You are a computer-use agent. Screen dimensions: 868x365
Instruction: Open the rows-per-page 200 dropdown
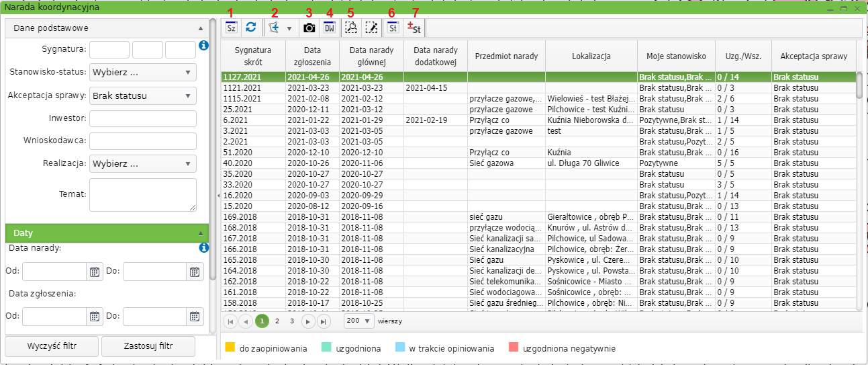[x=358, y=321]
